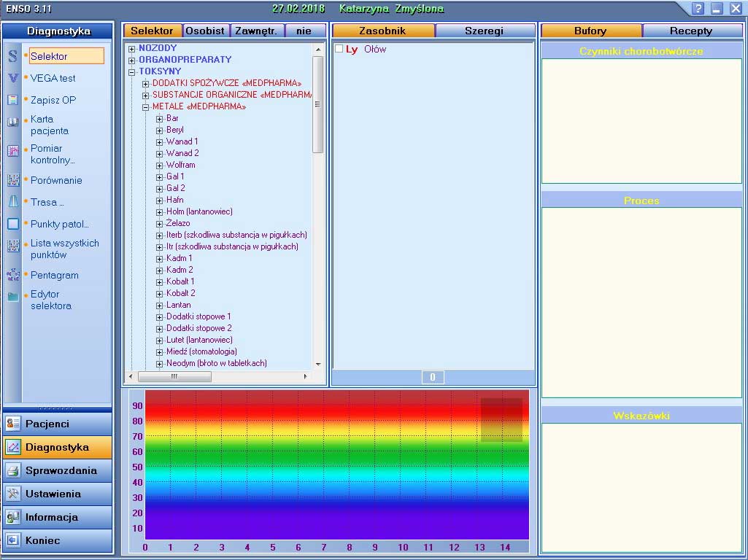This screenshot has width=748, height=560.
Task: Click the Pomiar kontrolny chart icon
Action: [13, 152]
